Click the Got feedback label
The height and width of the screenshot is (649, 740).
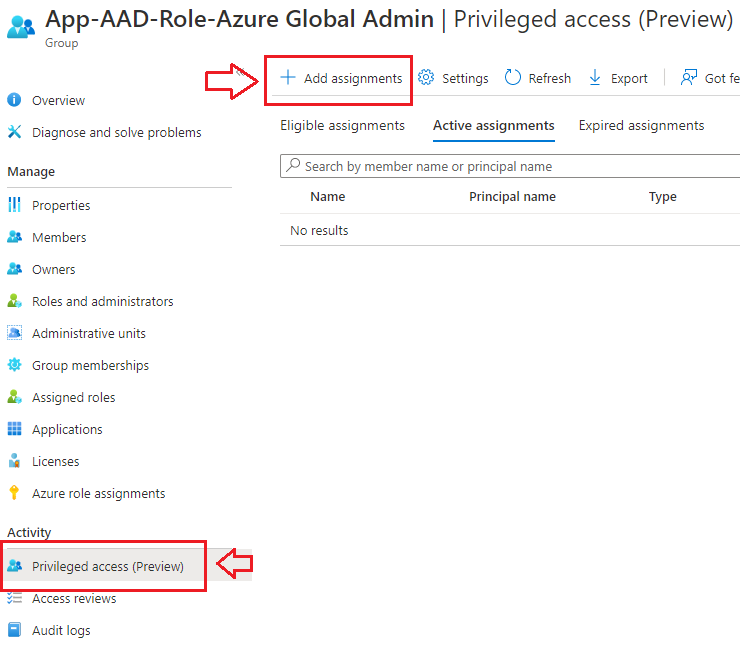(722, 78)
